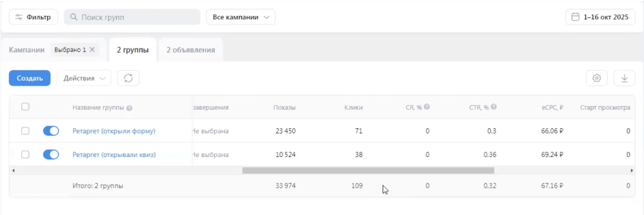Click the help icon beside Название группы
The width and height of the screenshot is (644, 215).
click(130, 108)
